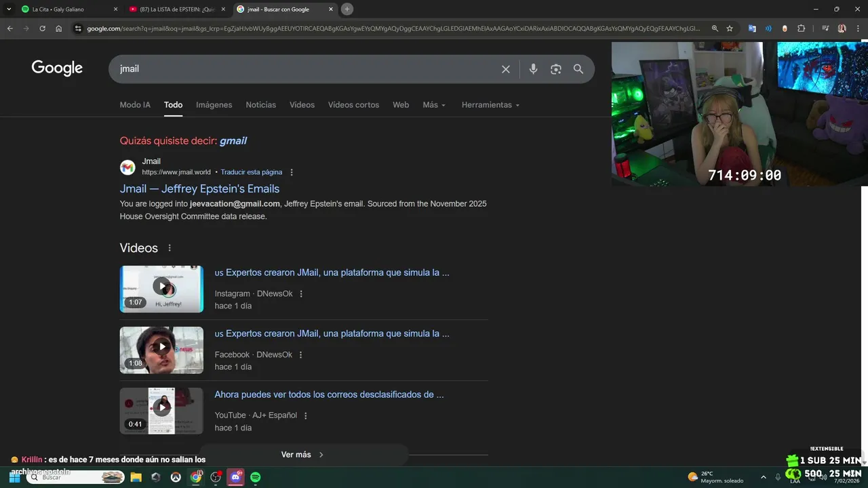Expand Ver más videos
The height and width of the screenshot is (488, 868).
[303, 455]
